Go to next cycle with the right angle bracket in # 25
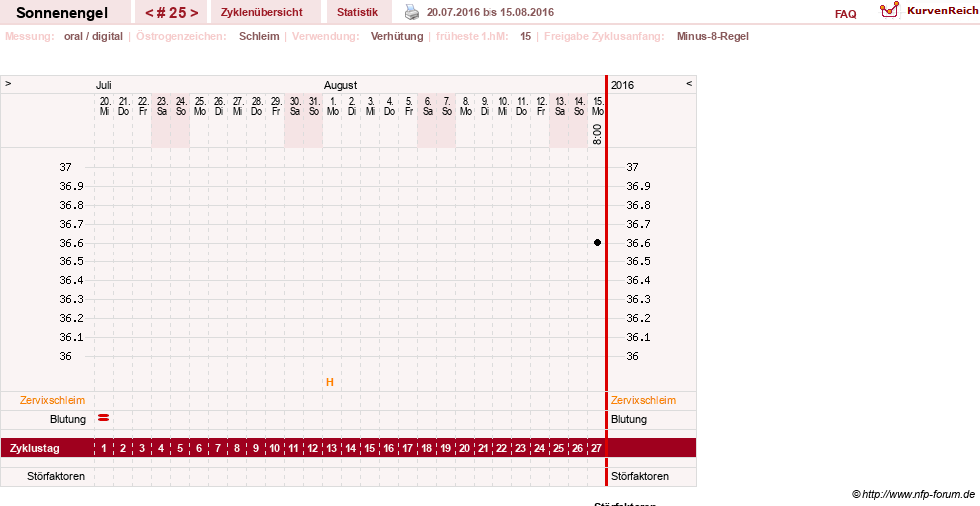 [194, 13]
